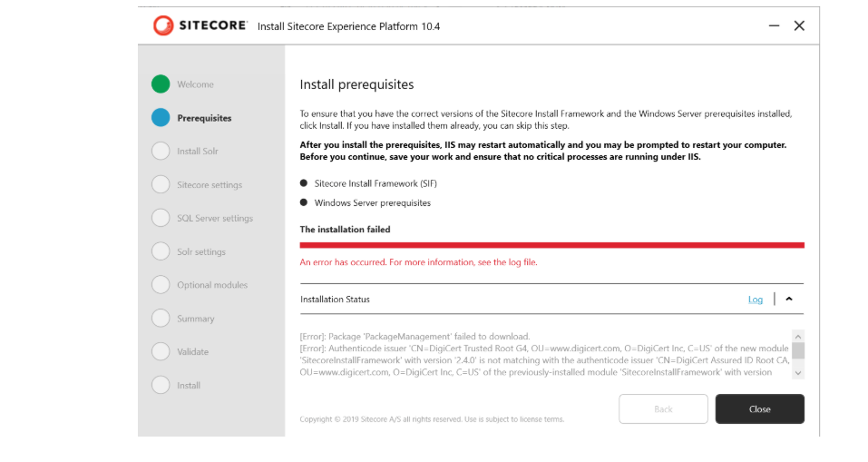Click the Install step circle
The image size is (868, 462).
pos(161,385)
